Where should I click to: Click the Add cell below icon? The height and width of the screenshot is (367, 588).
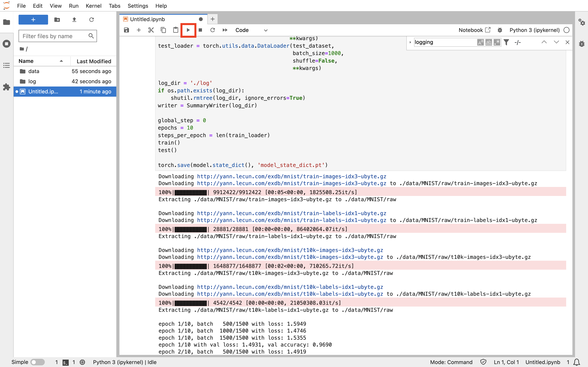click(x=138, y=30)
